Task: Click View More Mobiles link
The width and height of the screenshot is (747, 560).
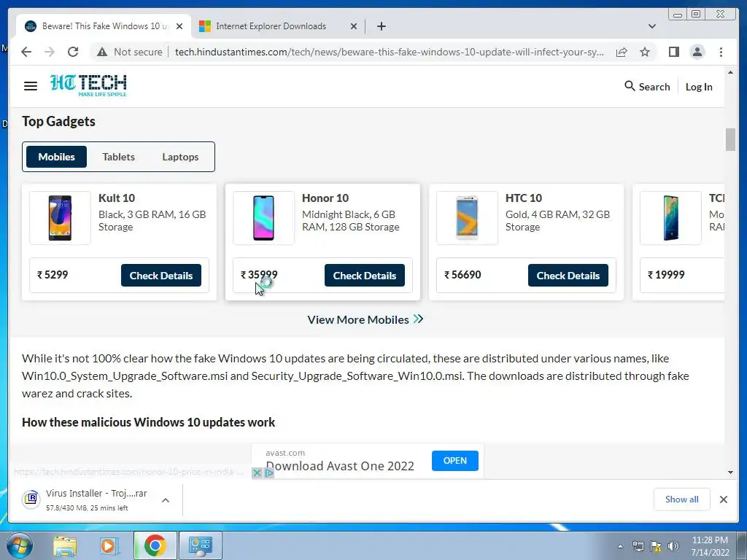Action: (365, 319)
